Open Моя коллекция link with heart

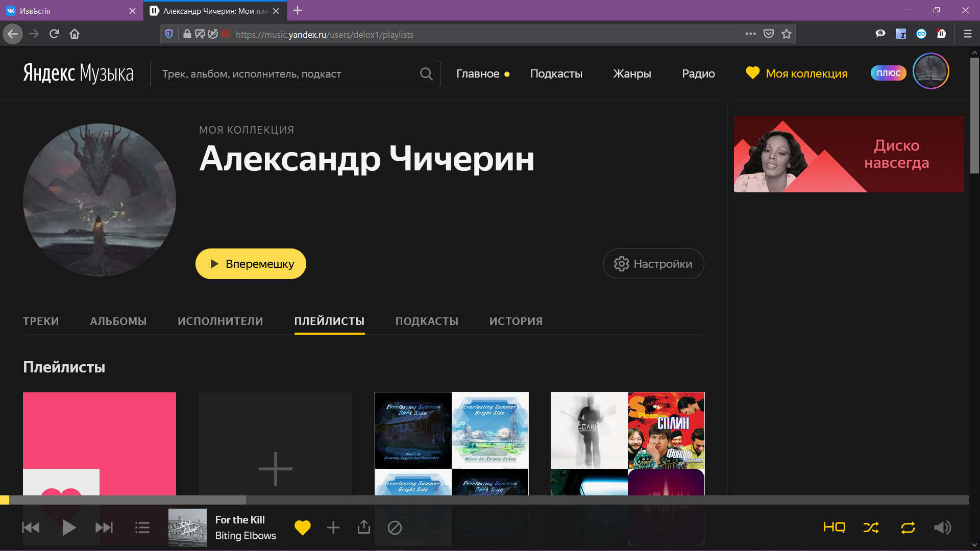click(x=796, y=73)
